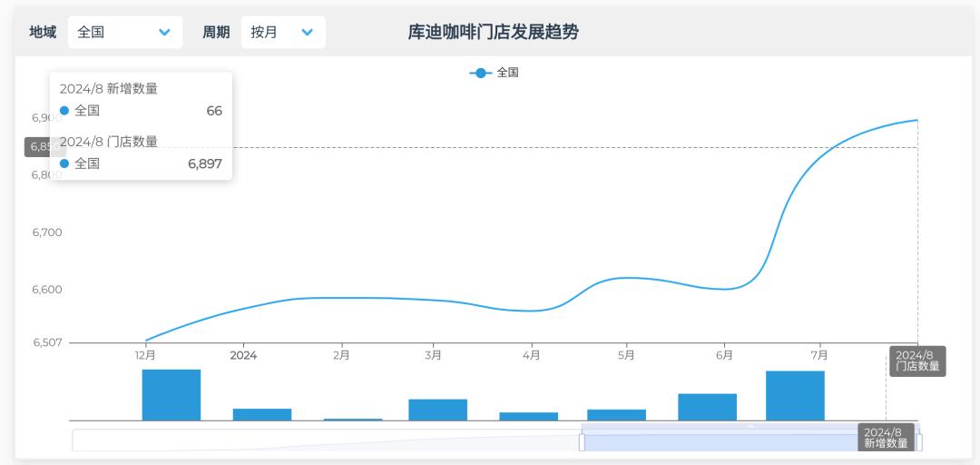Open the 周期 period dropdown showing 按月

(283, 32)
